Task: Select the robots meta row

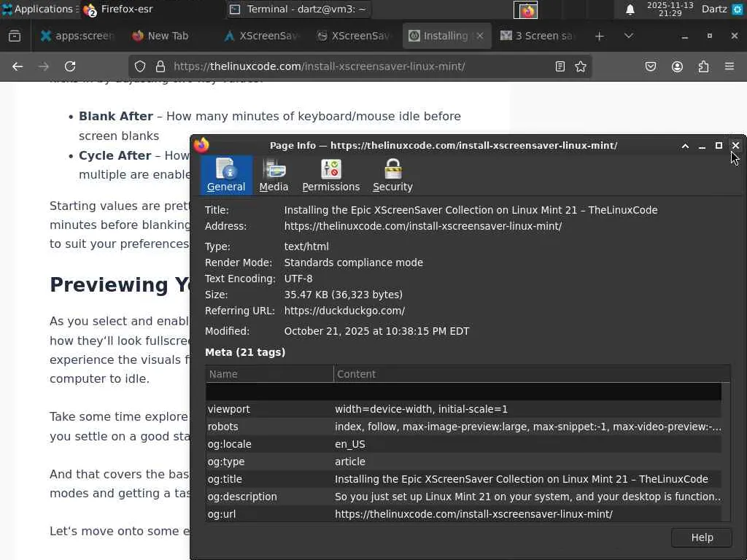Action: 463,427
